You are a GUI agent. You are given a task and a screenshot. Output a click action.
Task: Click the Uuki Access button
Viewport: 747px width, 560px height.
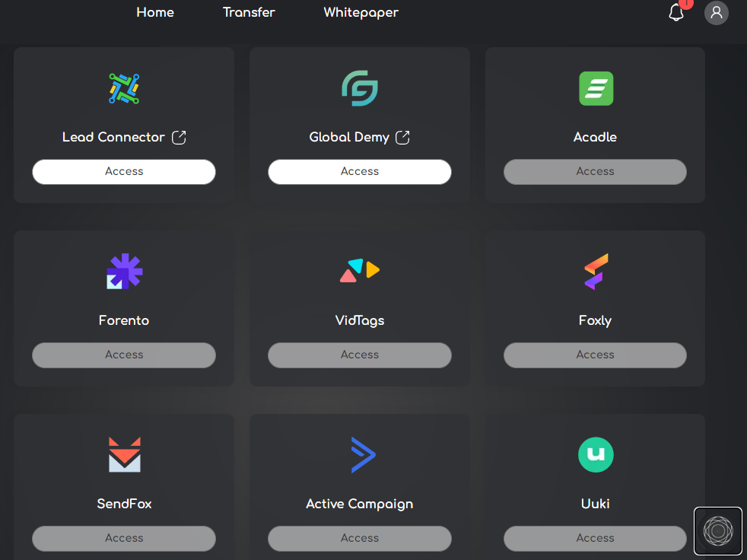click(595, 539)
